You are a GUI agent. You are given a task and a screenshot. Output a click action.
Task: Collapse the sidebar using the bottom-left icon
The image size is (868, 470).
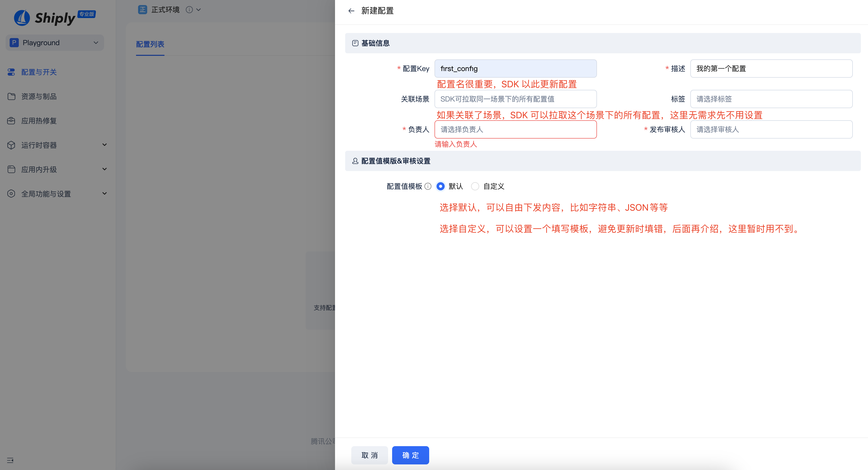tap(10, 460)
